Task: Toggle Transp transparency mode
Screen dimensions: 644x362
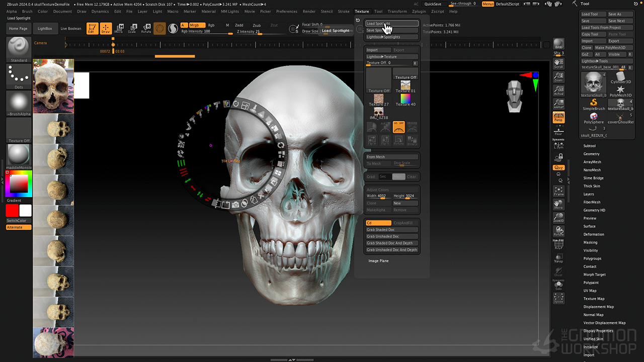Action: click(558, 258)
